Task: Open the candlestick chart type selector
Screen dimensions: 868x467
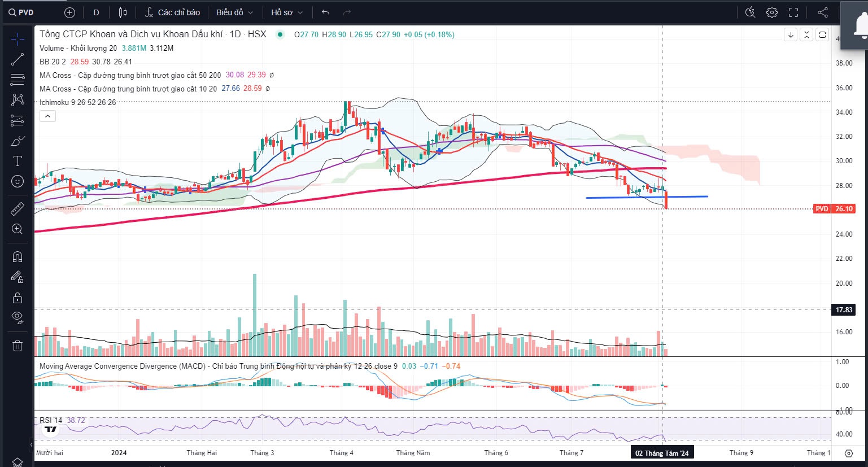Action: pos(123,12)
